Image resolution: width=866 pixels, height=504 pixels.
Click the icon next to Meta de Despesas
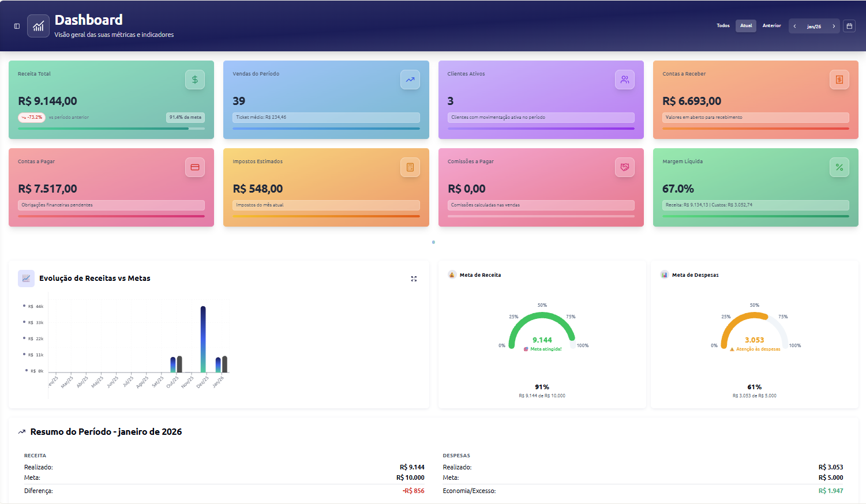tap(665, 274)
